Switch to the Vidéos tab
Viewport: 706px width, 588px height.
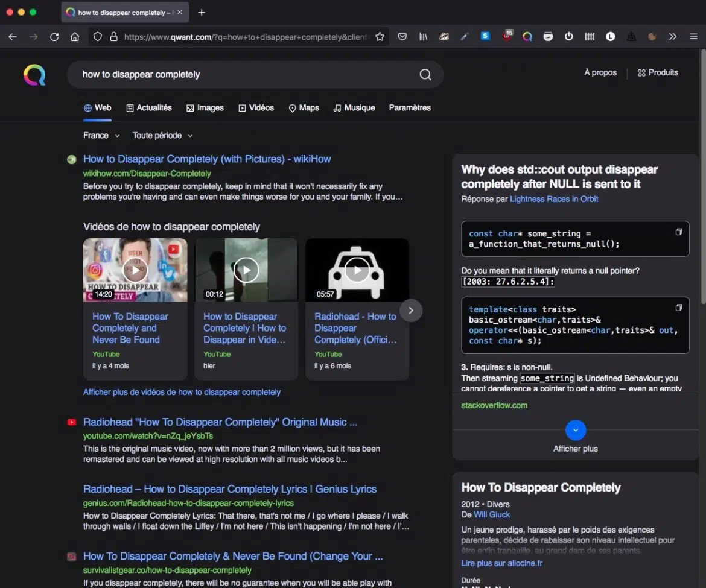click(x=256, y=108)
